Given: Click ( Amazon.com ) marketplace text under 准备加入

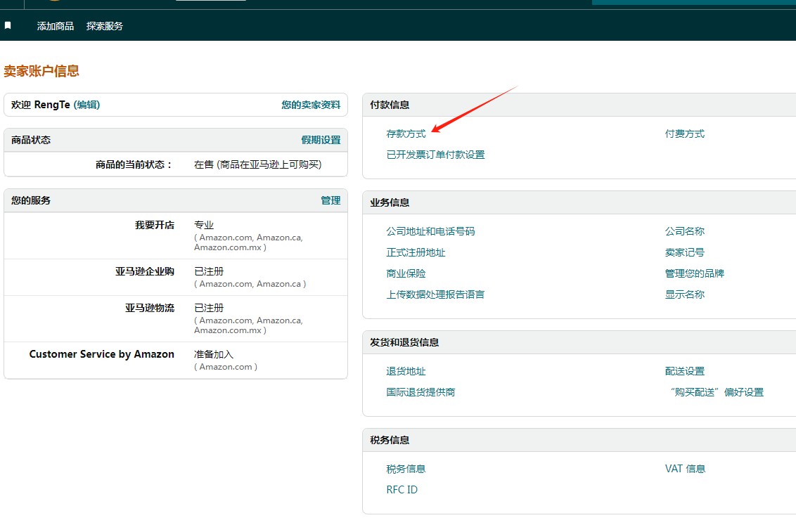Looking at the screenshot, I should click(226, 367).
